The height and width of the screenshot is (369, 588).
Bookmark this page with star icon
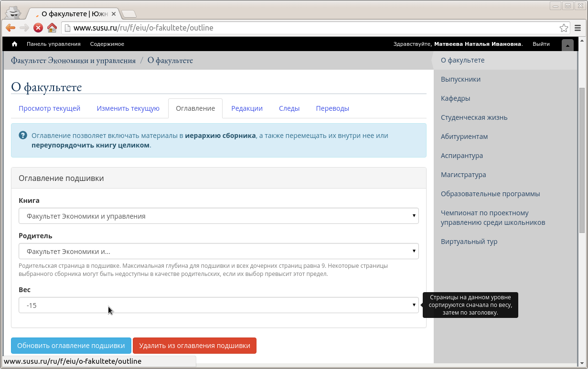click(564, 28)
